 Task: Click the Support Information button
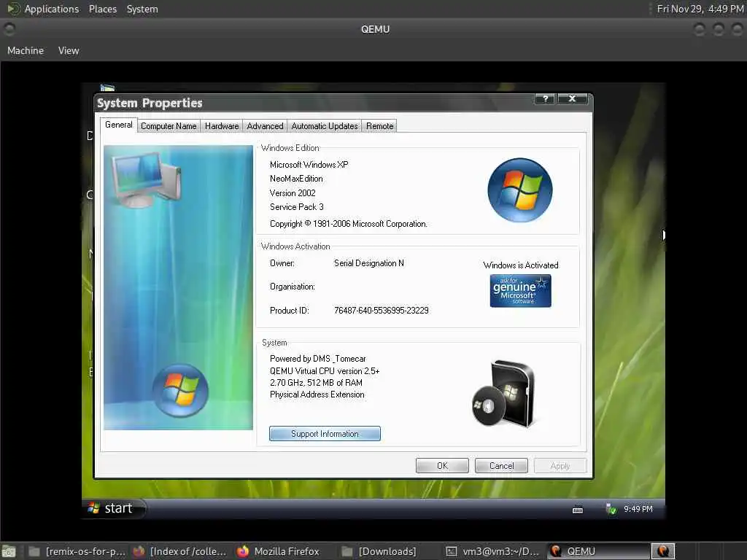point(325,434)
